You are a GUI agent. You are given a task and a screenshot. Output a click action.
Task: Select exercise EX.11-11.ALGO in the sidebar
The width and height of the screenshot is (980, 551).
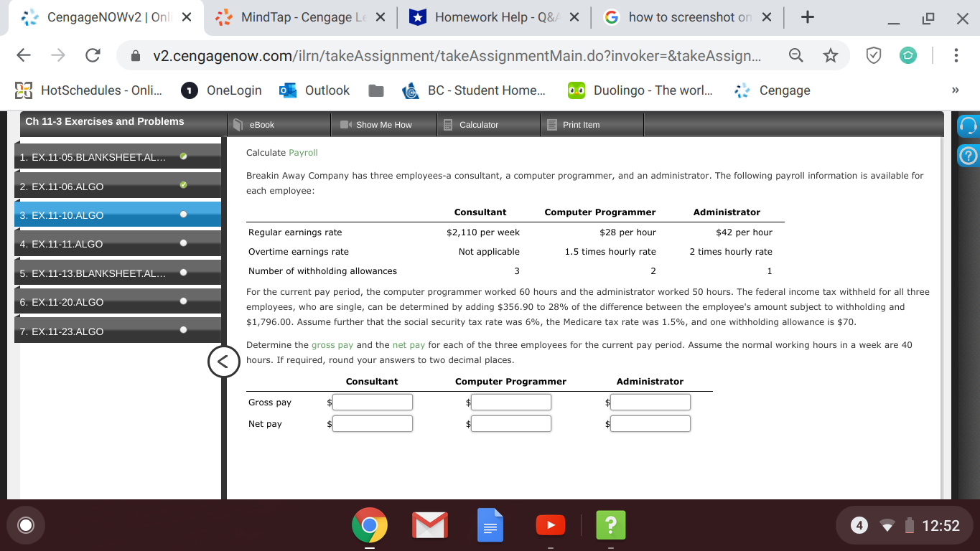[86, 243]
